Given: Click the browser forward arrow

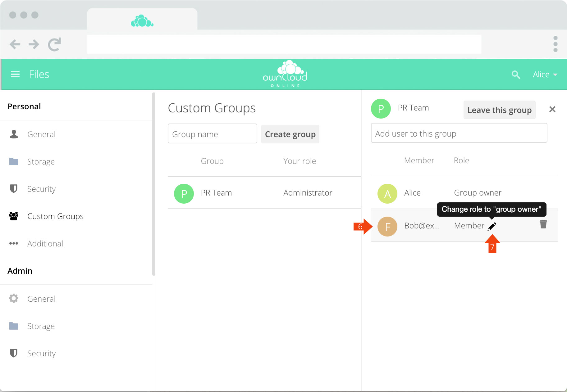Looking at the screenshot, I should (34, 44).
